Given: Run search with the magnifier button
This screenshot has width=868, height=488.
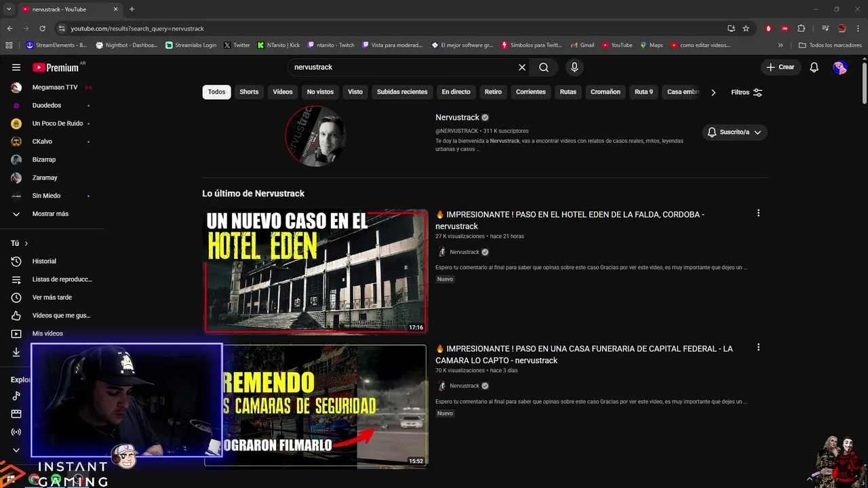Looking at the screenshot, I should click(544, 67).
